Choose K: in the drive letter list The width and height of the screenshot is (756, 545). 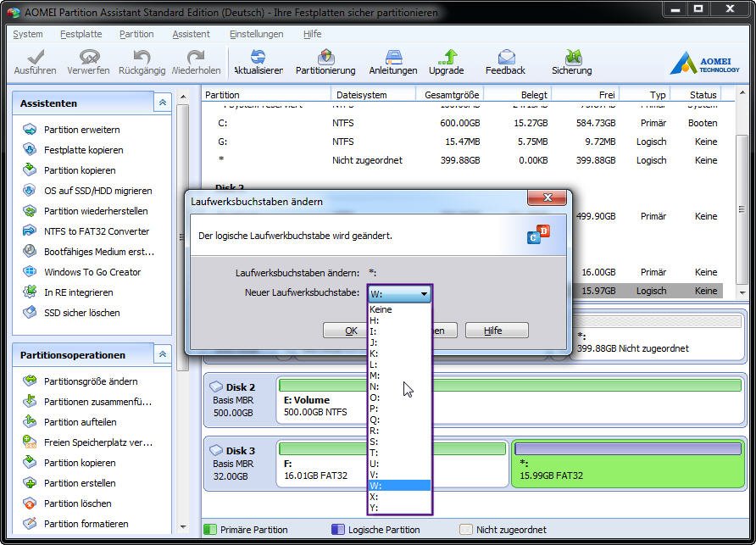(399, 353)
